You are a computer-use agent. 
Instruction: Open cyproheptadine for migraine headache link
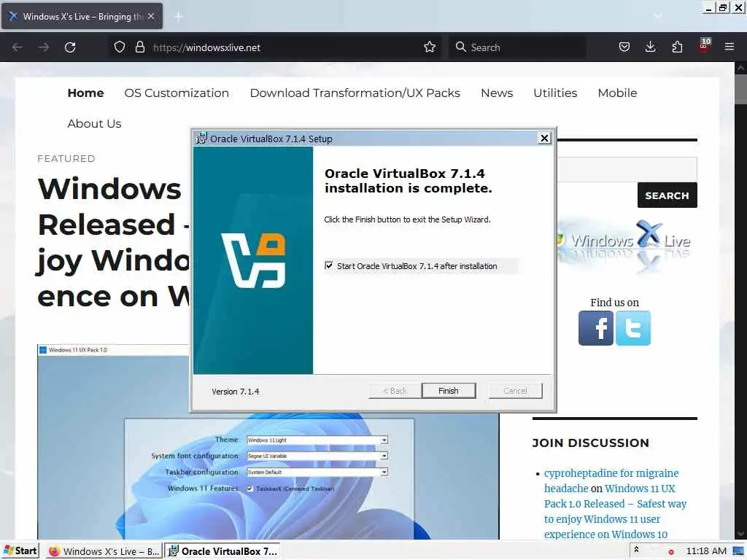611,481
